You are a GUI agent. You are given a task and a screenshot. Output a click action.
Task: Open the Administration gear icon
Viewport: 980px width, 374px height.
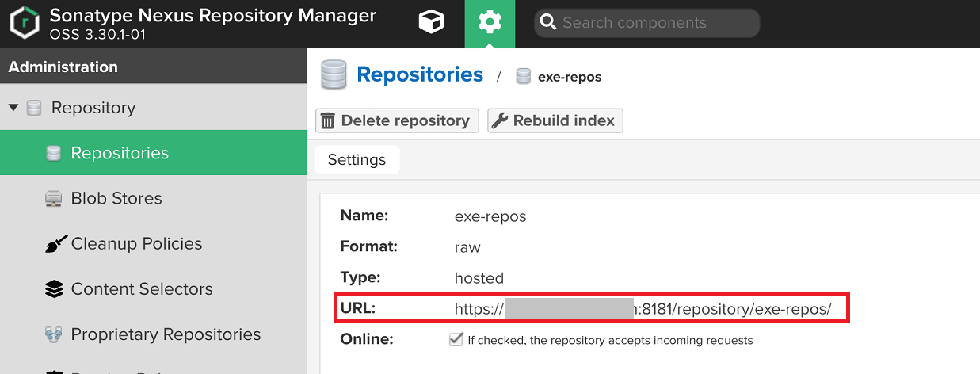tap(490, 23)
